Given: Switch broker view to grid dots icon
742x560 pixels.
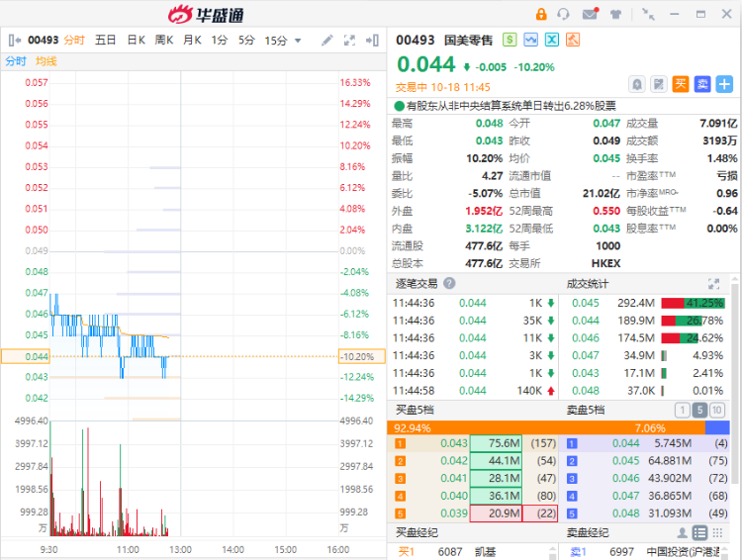Looking at the screenshot, I should click(x=717, y=533).
